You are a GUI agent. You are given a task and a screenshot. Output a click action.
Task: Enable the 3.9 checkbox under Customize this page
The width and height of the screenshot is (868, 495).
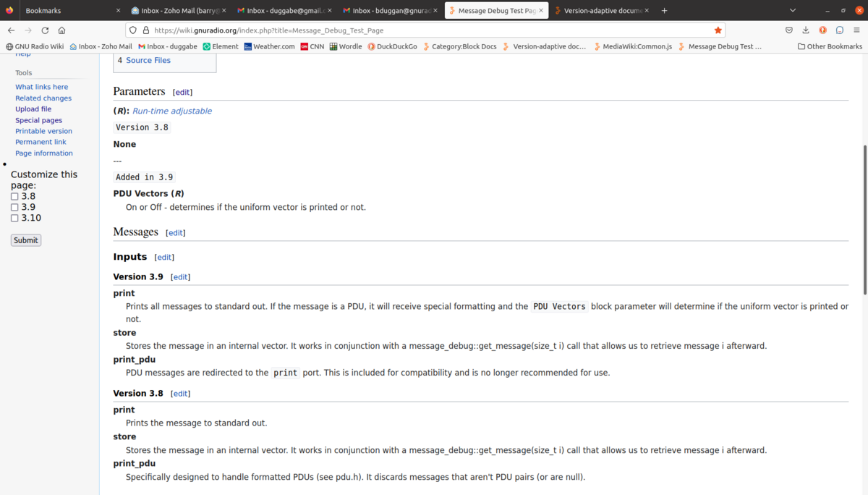pyautogui.click(x=14, y=207)
